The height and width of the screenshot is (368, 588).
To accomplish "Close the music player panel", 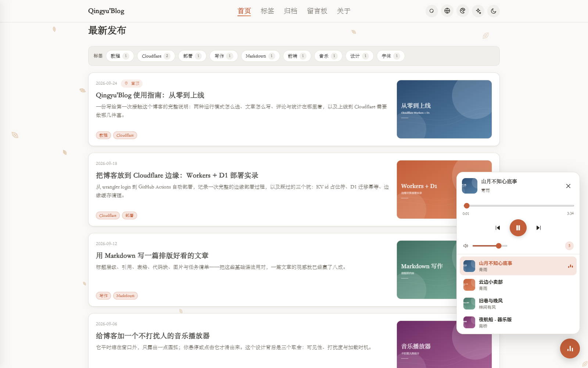I will point(568,186).
